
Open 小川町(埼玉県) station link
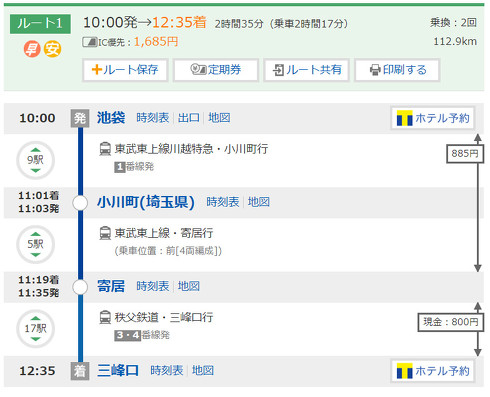point(146,202)
